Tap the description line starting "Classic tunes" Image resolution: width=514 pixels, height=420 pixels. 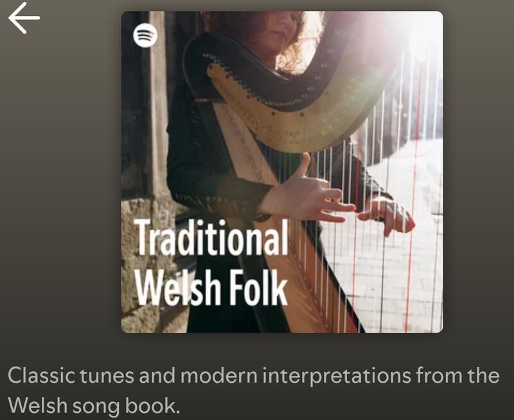[x=254, y=376]
